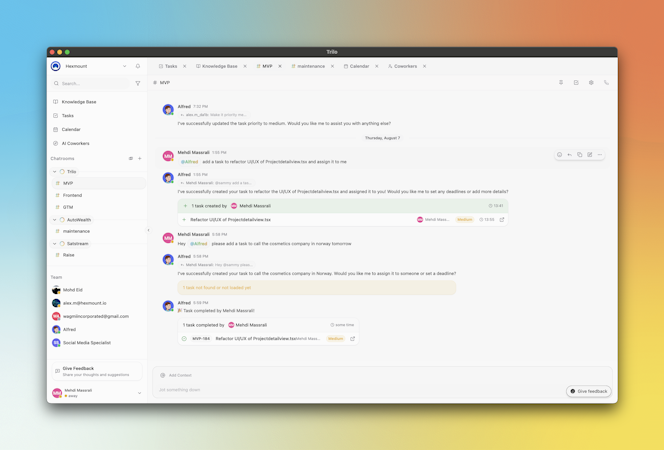The width and height of the screenshot is (664, 450).
Task: Click the Add Context at-sign icon
Action: pyautogui.click(x=163, y=375)
